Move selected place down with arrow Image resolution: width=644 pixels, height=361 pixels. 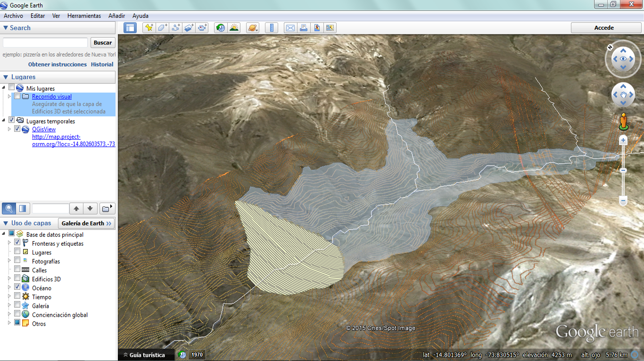point(91,208)
